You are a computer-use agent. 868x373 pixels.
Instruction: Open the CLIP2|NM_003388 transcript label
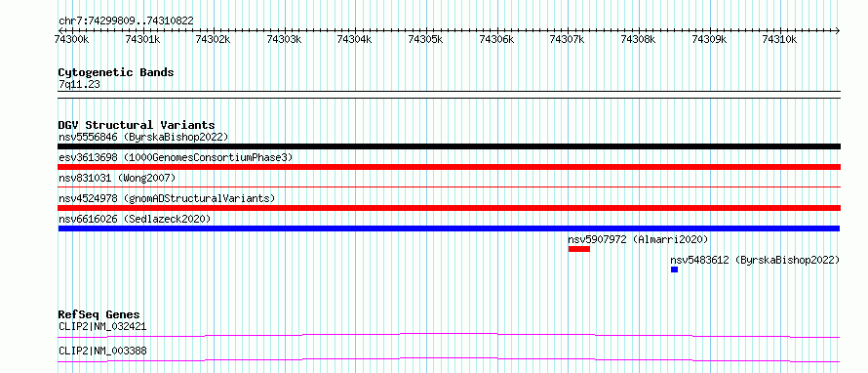tap(102, 351)
